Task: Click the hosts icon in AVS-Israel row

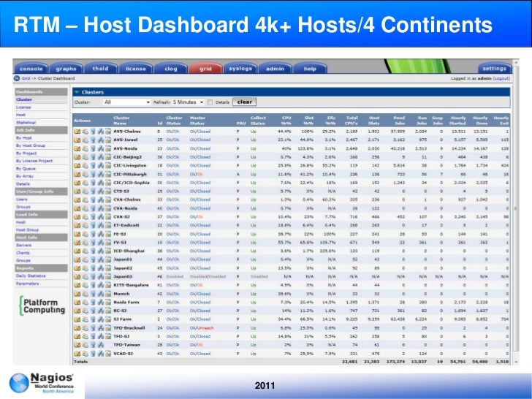Action: point(85,140)
